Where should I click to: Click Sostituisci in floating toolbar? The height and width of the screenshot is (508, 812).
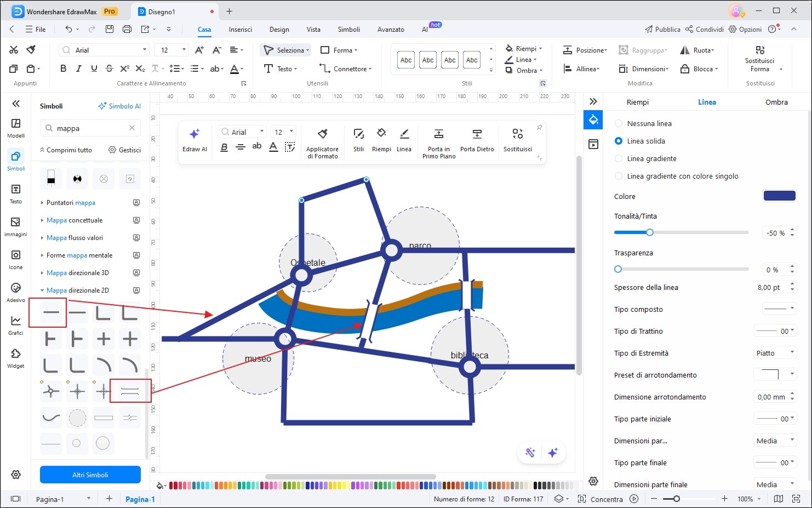point(518,140)
